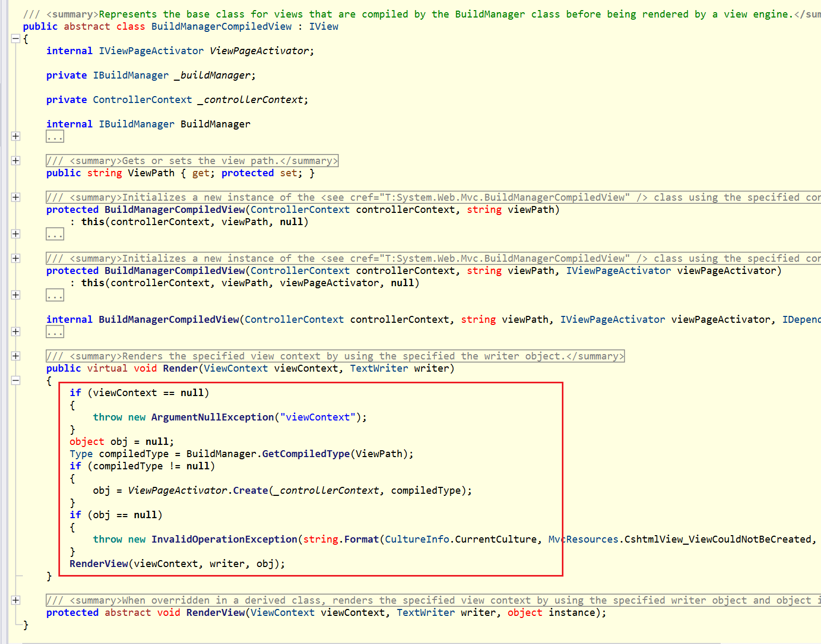
Task: Click RenderView name in protected abstract declaration
Action: click(x=216, y=613)
